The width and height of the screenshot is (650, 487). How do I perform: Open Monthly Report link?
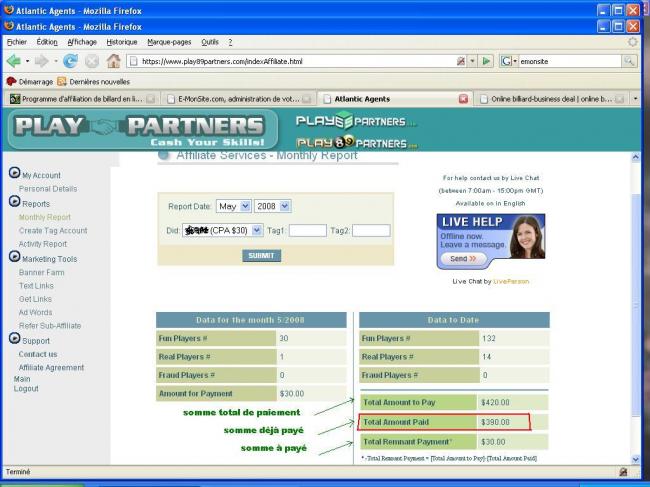[45, 217]
